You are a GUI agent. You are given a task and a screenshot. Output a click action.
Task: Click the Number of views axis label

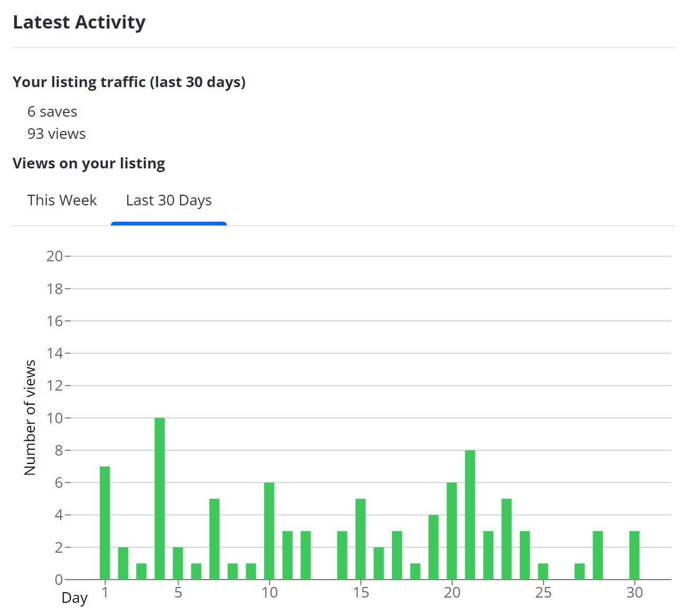[x=30, y=418]
